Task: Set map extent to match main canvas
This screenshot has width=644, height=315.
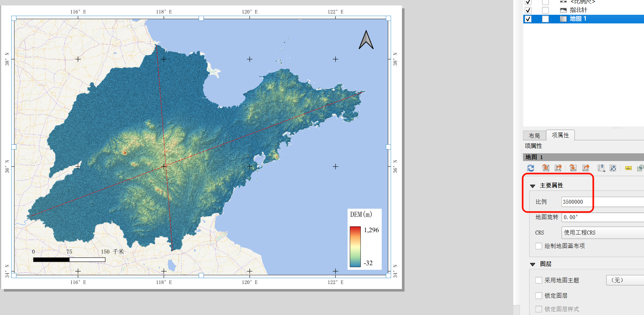Action: tap(546, 168)
